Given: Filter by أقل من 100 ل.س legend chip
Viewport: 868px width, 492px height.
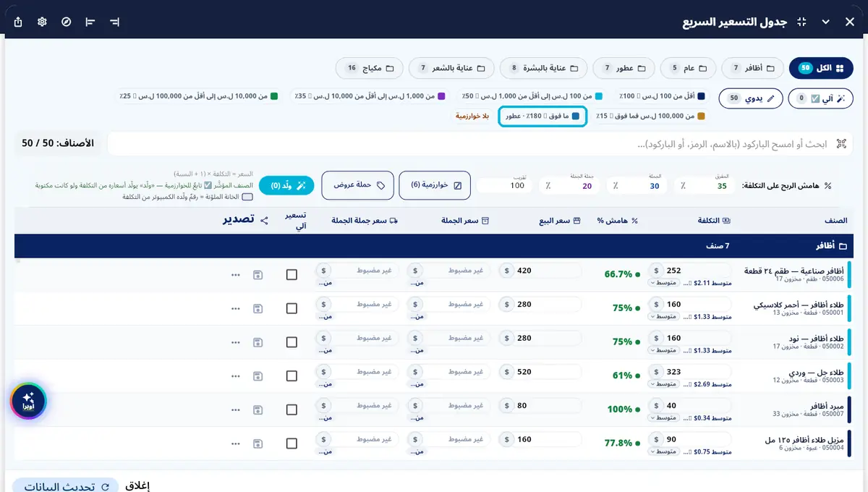Looking at the screenshot, I should 663,96.
